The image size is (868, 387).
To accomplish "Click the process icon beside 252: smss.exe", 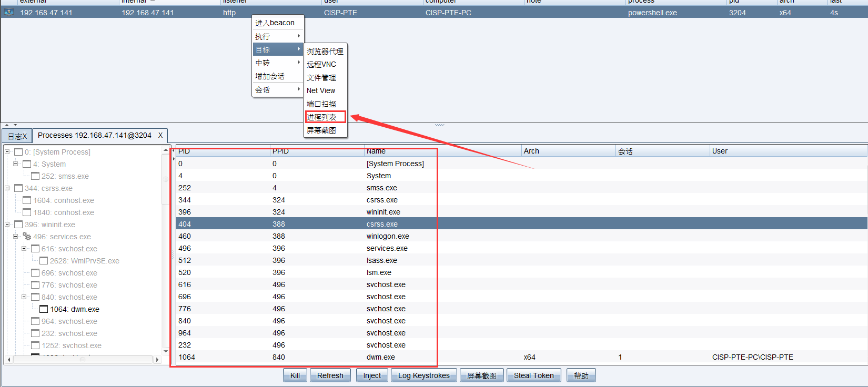I will pos(35,176).
